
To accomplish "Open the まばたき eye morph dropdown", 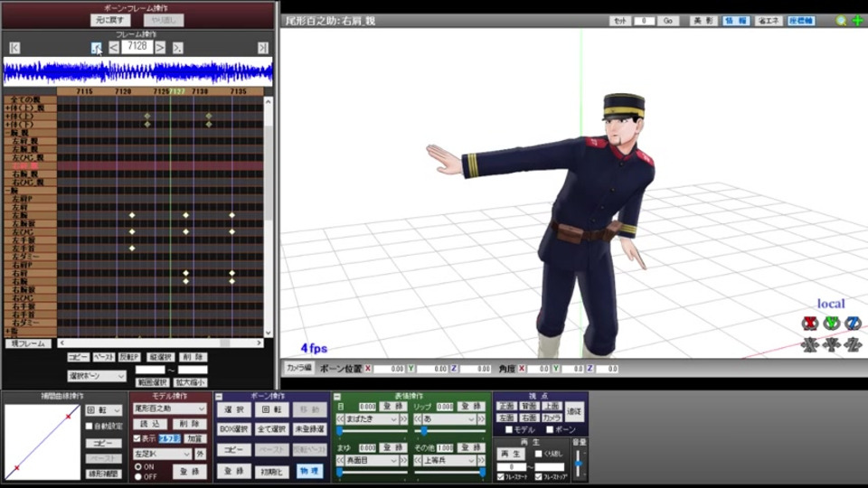I will [372, 419].
